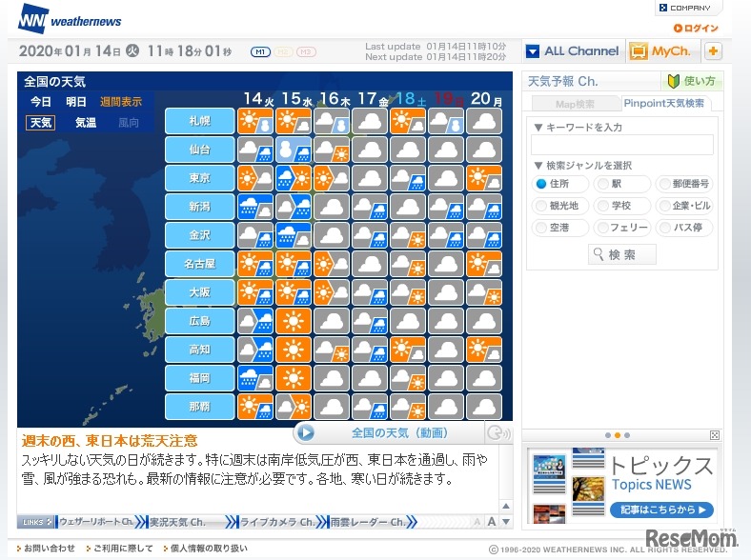The height and width of the screenshot is (560, 751).
Task: Collapse the 検索ジャンルを選択 section triangle
Action: click(538, 166)
